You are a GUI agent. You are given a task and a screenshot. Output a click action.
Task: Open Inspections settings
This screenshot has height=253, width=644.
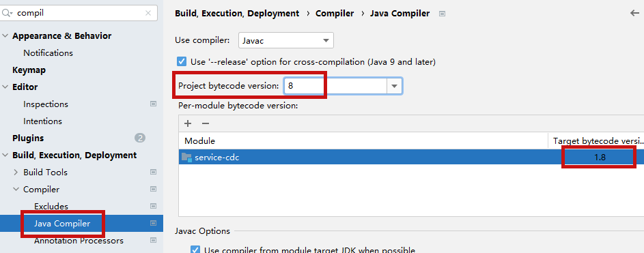(x=46, y=104)
